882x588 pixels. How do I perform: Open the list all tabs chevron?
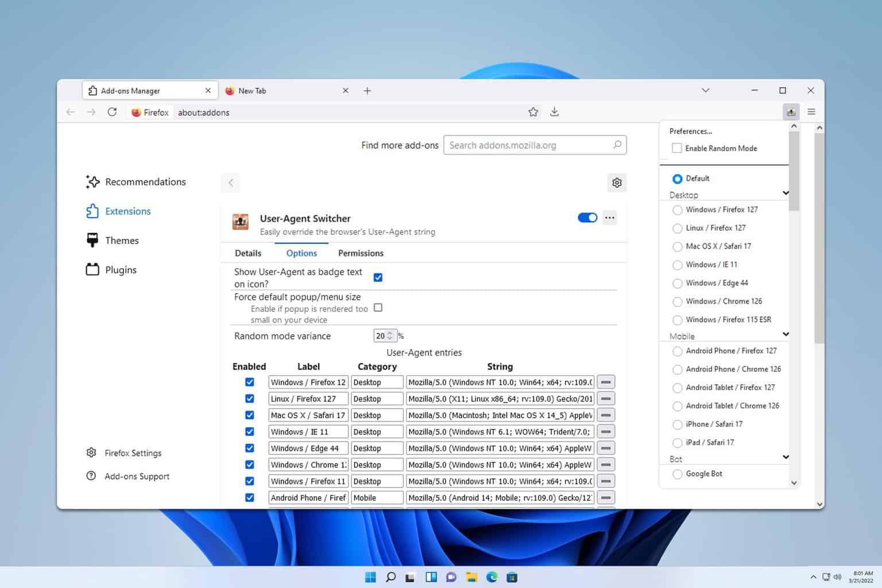click(706, 91)
